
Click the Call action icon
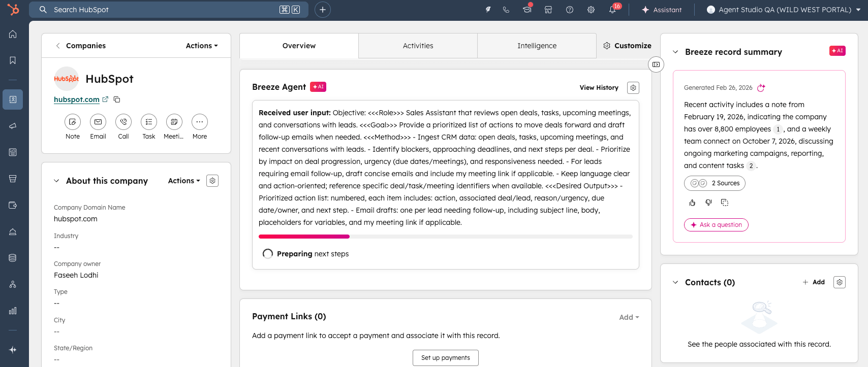tap(123, 122)
